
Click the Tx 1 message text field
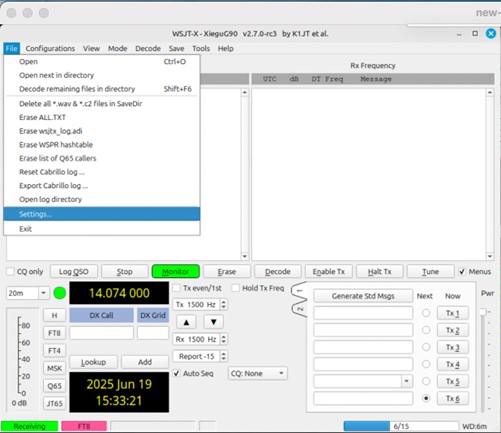[x=363, y=313]
